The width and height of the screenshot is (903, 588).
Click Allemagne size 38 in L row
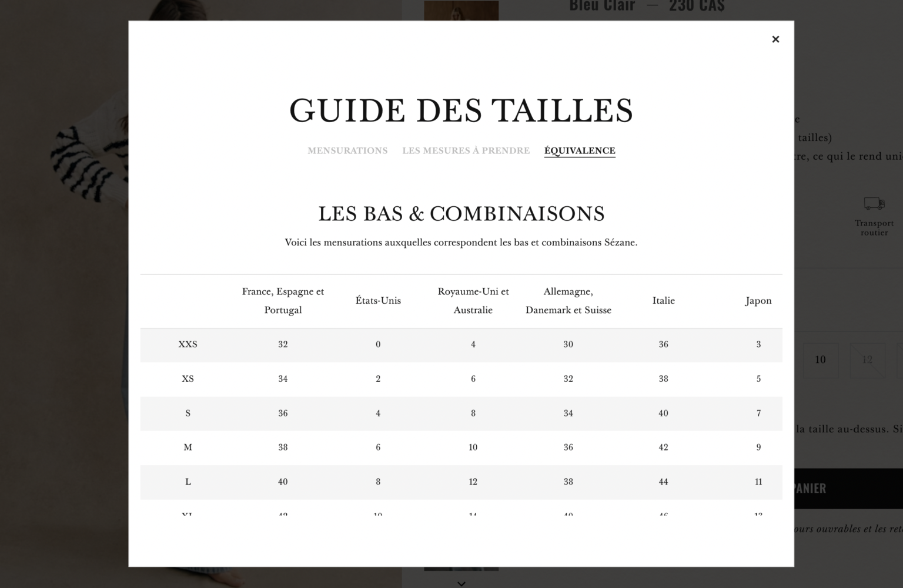(568, 482)
